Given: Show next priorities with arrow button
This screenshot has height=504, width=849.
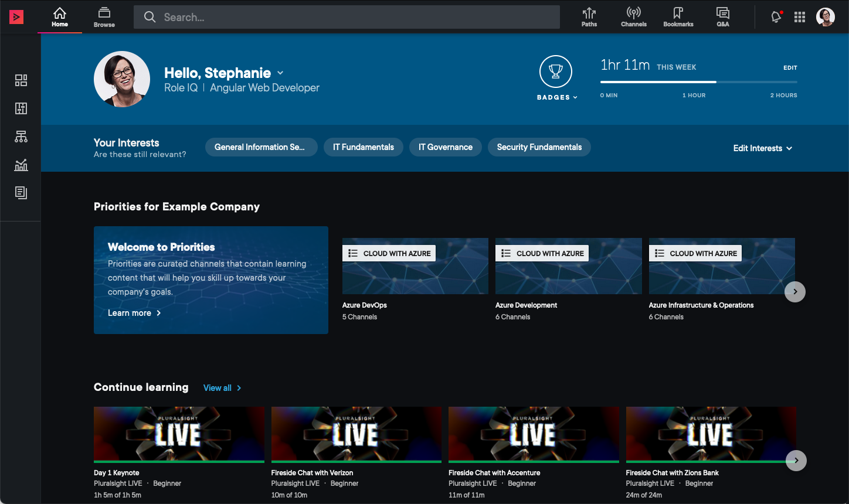Looking at the screenshot, I should coord(795,292).
